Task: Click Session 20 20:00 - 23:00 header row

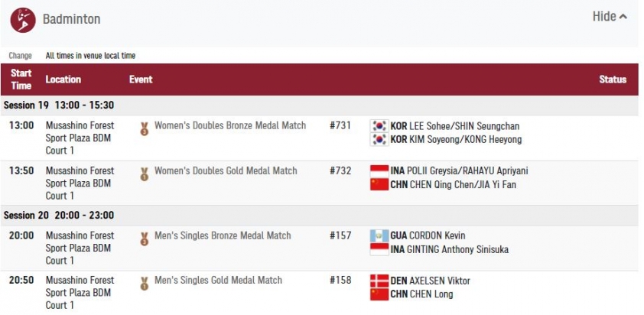Action: tap(320, 216)
